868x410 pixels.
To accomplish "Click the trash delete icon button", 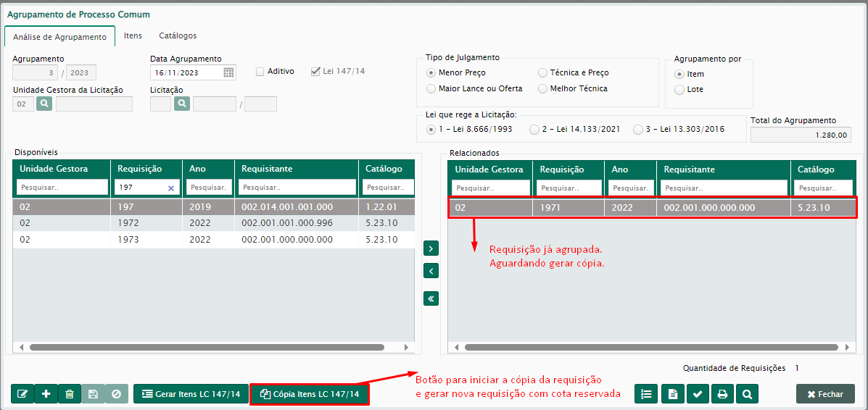I will (x=69, y=394).
